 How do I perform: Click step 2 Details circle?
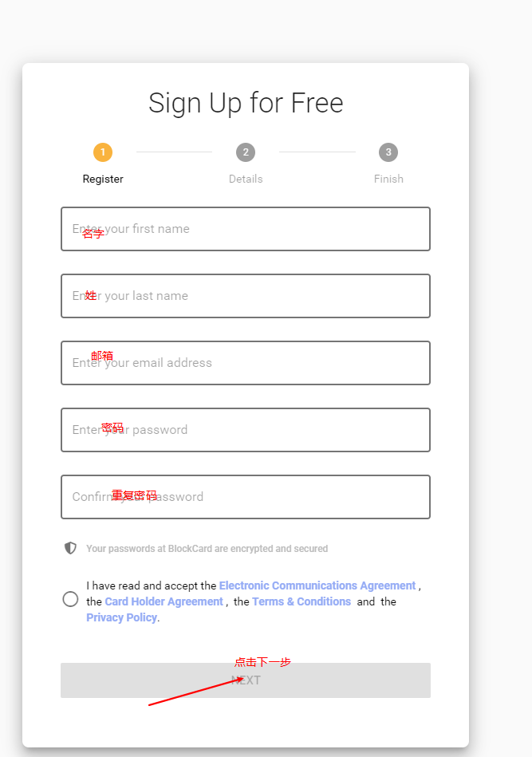[x=246, y=152]
